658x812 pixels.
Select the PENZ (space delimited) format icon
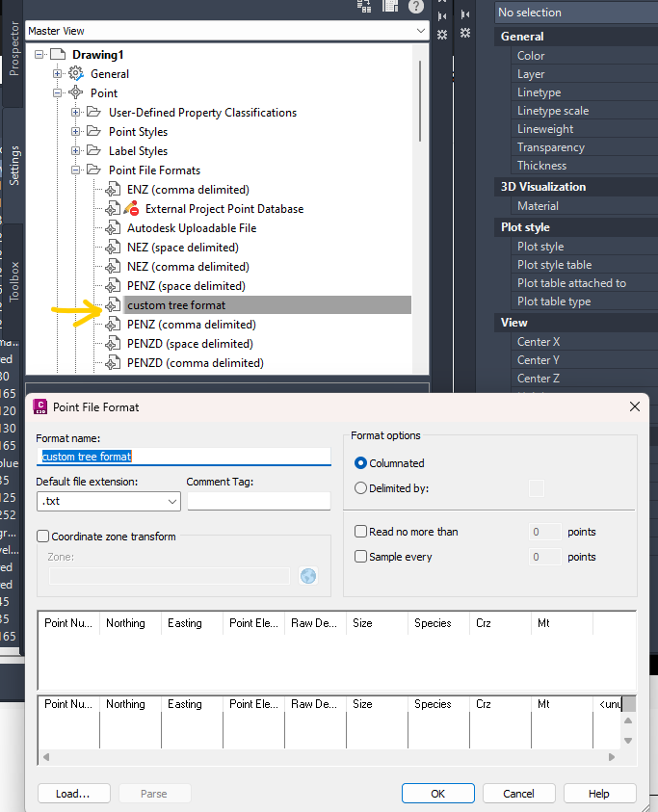click(113, 285)
